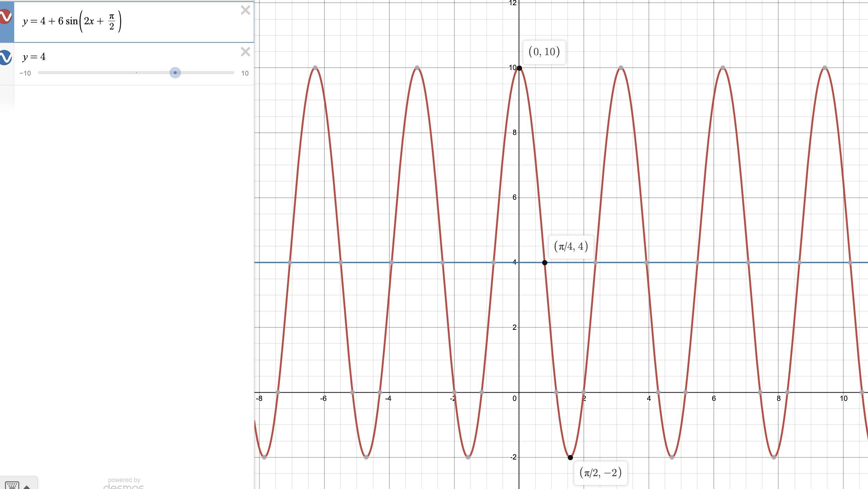Image resolution: width=868 pixels, height=489 pixels.
Task: Open the powered by Desmos link
Action: 124,483
